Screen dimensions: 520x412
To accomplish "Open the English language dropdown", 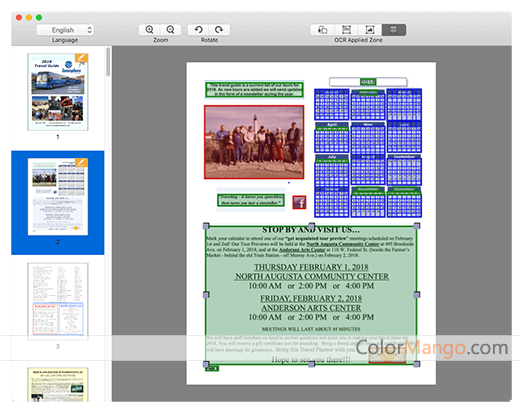I will point(65,30).
